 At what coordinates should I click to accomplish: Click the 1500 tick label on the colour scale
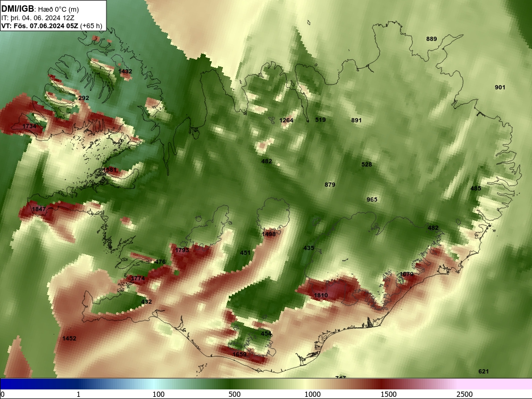pyautogui.click(x=388, y=394)
